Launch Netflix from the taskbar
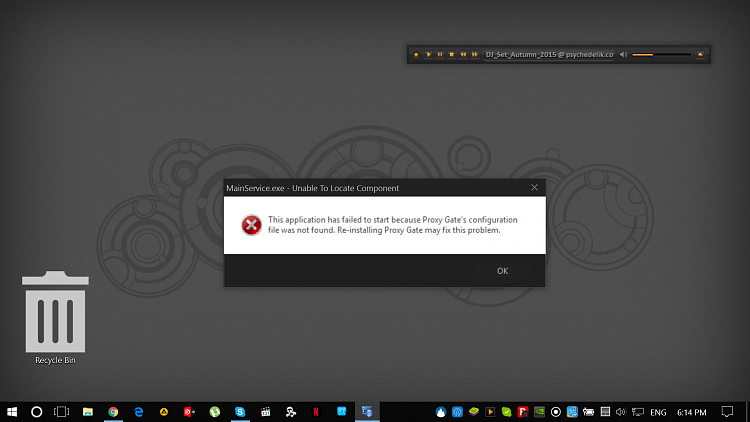Screen dimensions: 750x422 point(316,412)
